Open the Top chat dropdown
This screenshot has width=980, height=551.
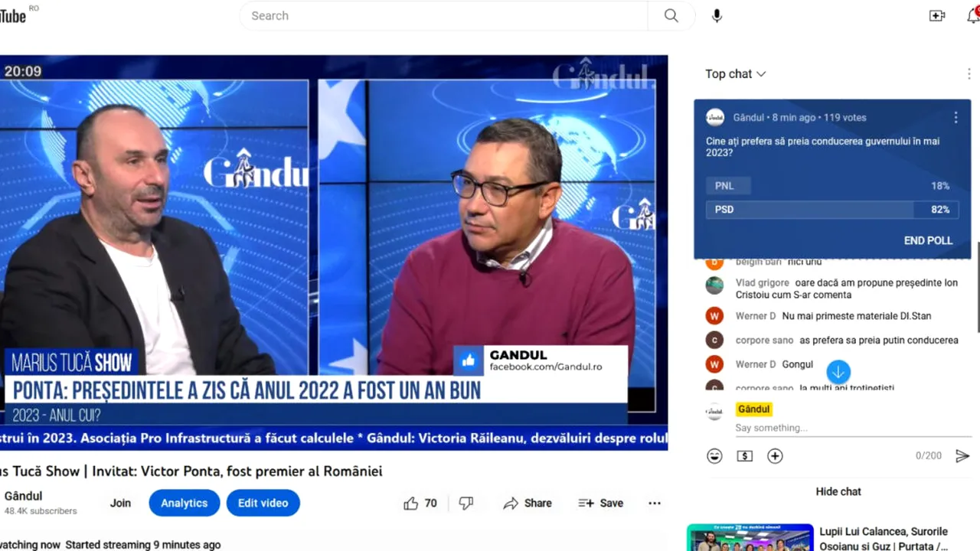(734, 73)
